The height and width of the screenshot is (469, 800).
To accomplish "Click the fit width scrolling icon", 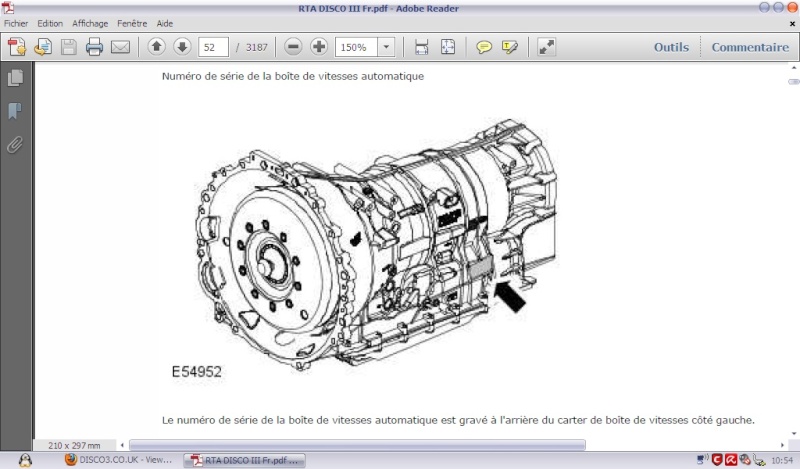I will [421, 47].
